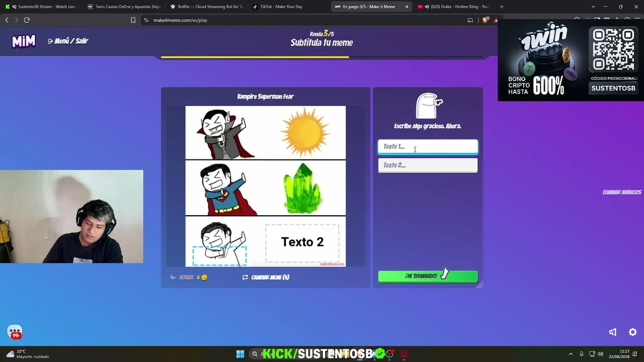Switch to Drake - Hotline Bling tab
This screenshot has height=362, width=644.
(x=454, y=7)
